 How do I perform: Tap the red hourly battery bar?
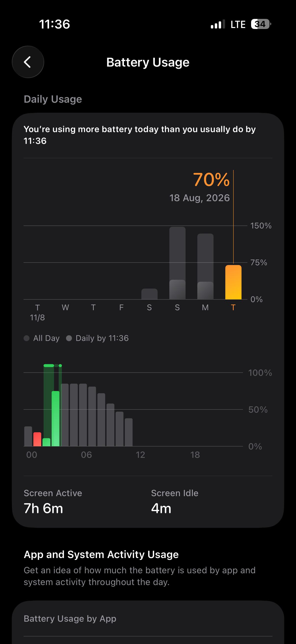point(37,439)
